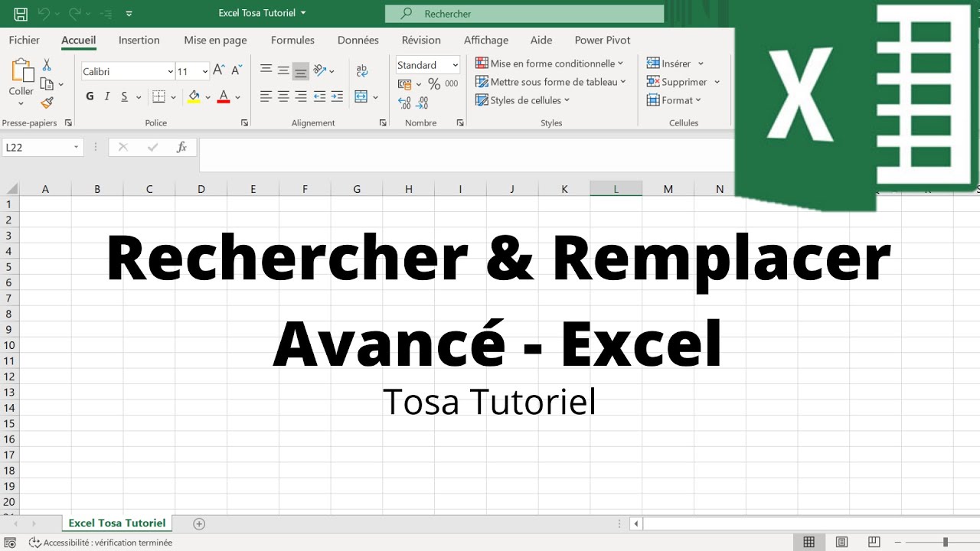Click the Format cells button
Image resolution: width=980 pixels, height=551 pixels.
(674, 100)
